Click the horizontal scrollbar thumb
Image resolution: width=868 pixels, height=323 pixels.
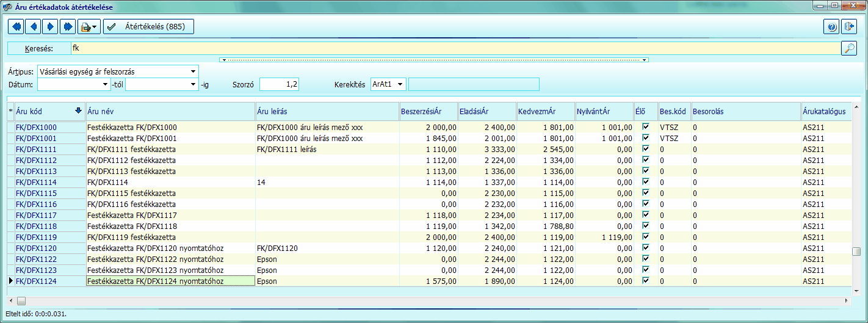[21, 301]
